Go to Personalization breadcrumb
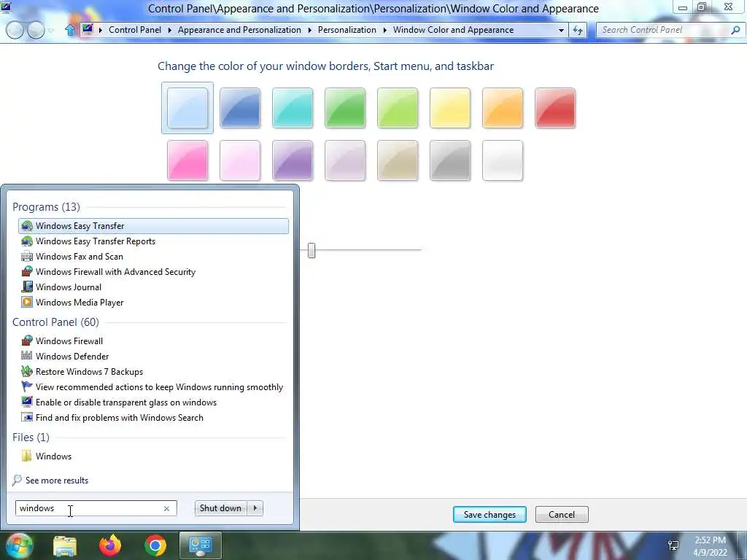 [347, 30]
